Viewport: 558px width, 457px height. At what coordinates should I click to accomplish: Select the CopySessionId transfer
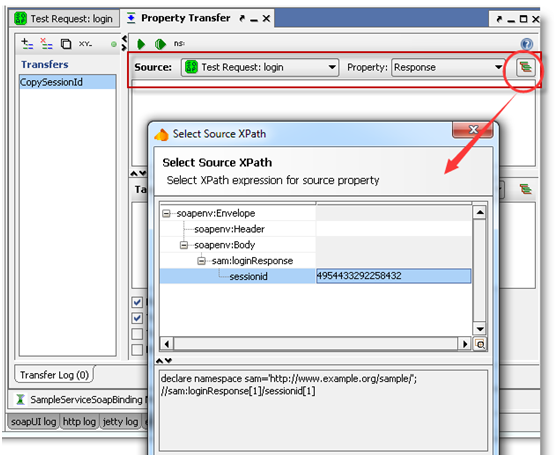click(x=68, y=82)
